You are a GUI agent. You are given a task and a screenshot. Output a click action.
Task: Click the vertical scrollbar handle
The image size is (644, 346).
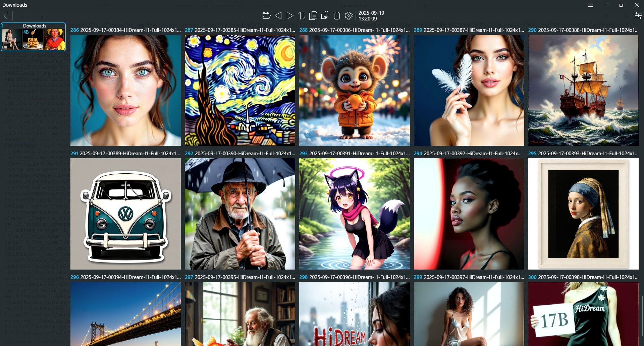642,315
